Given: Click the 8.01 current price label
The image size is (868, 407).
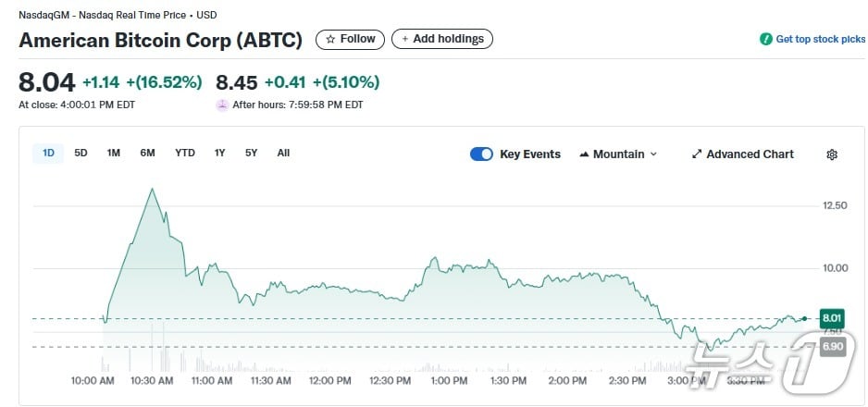Looking at the screenshot, I should tap(832, 318).
